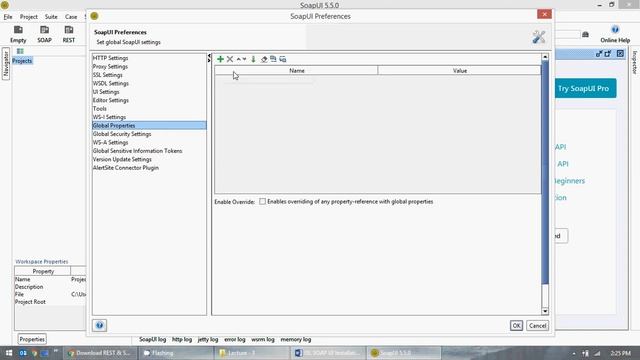Load properties from file icon
640x360 pixels.
tap(273, 59)
